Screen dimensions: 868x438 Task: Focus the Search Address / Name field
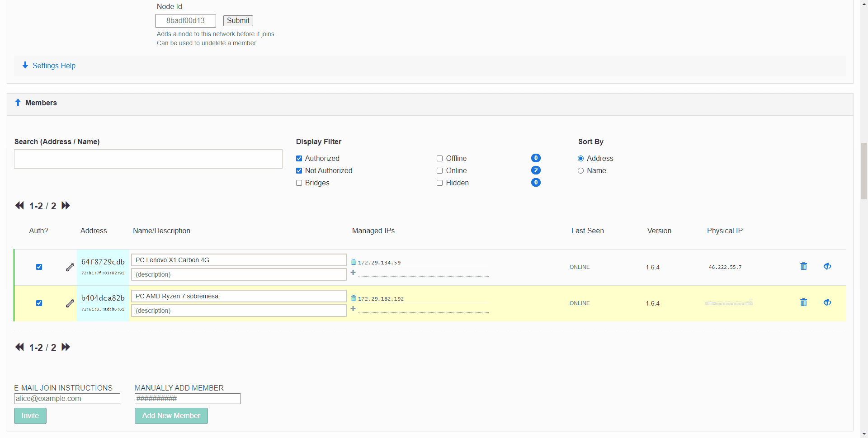pos(148,159)
